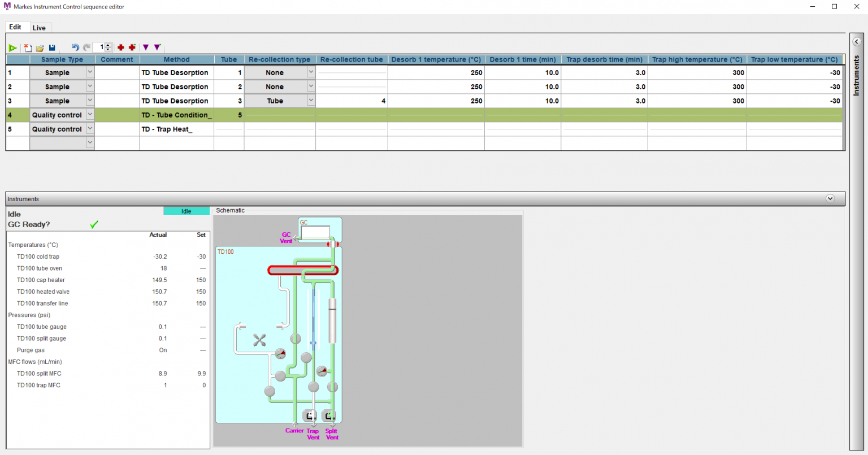Click the green Run sequence play icon
Viewport: 868px width, 455px height.
click(12, 48)
